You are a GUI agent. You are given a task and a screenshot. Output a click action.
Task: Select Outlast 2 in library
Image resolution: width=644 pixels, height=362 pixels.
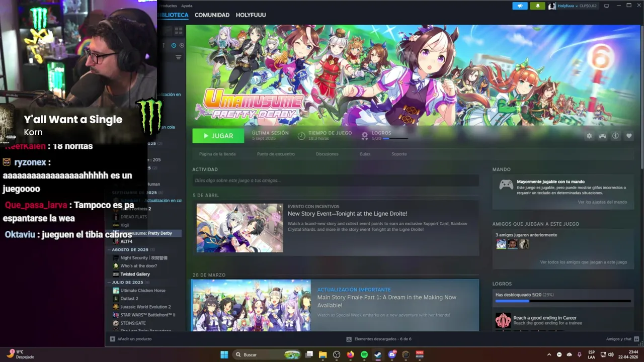tap(129, 299)
